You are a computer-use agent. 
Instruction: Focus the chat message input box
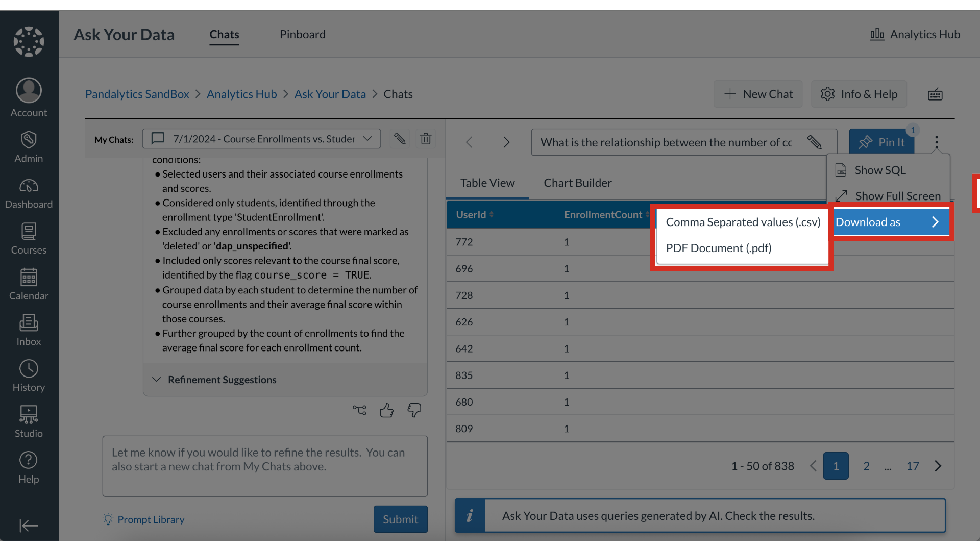(265, 466)
